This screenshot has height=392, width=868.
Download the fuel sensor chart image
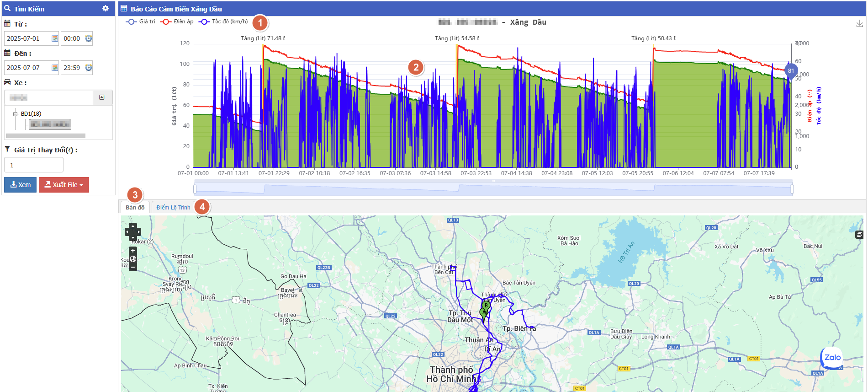[859, 24]
